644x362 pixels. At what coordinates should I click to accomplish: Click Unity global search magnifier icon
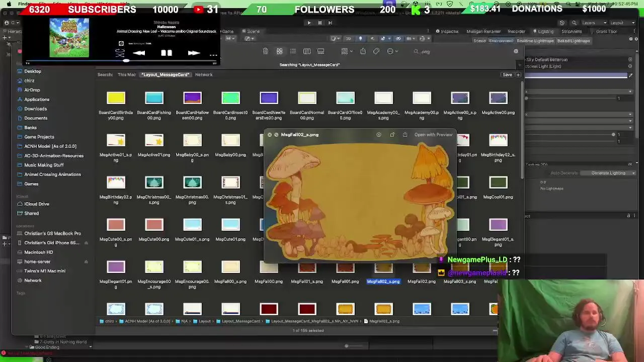(573, 23)
